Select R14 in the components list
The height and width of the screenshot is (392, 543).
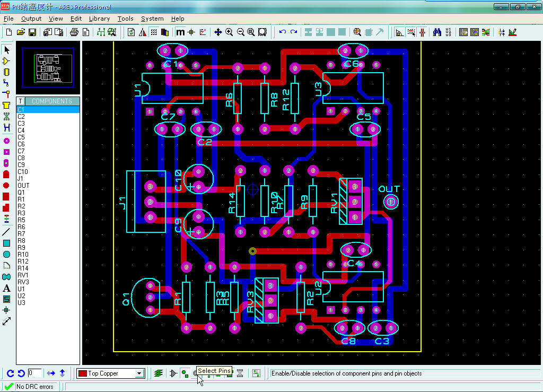tap(48, 268)
